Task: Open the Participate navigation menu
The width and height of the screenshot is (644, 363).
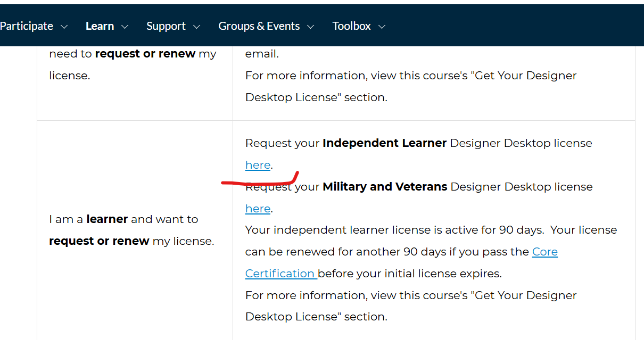Action: click(x=26, y=26)
